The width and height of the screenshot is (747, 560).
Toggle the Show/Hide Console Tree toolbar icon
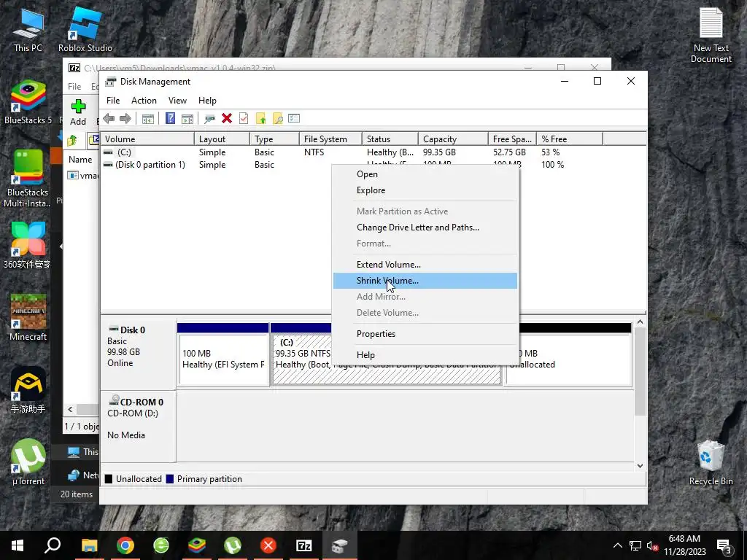148,119
